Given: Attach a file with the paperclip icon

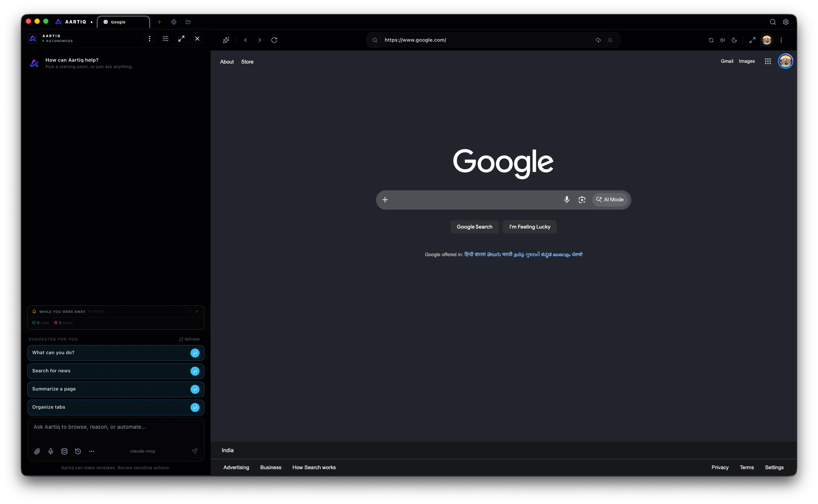Looking at the screenshot, I should [x=37, y=451].
